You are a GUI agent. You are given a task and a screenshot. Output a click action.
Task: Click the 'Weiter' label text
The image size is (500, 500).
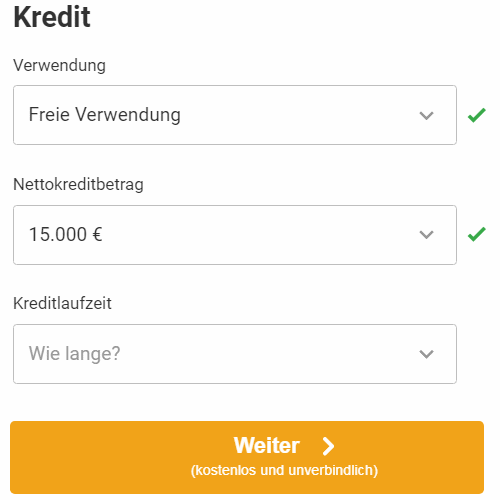tap(267, 446)
